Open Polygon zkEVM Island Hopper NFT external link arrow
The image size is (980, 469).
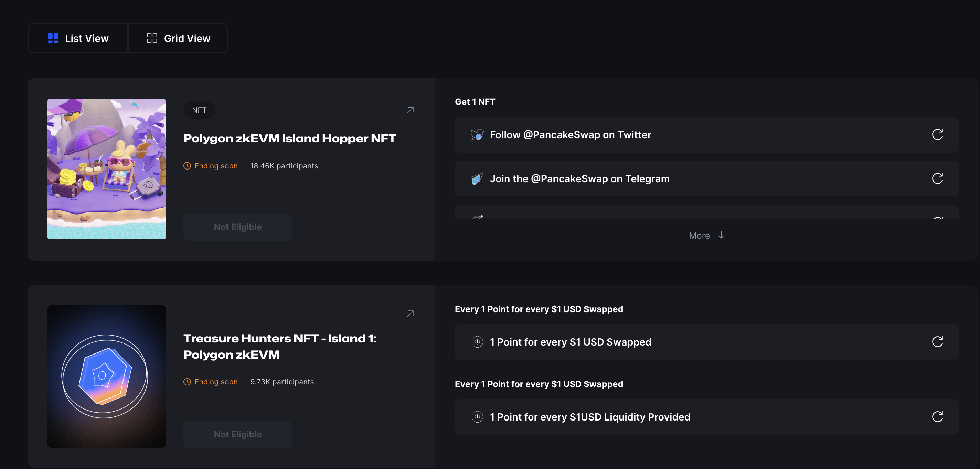[x=410, y=110]
